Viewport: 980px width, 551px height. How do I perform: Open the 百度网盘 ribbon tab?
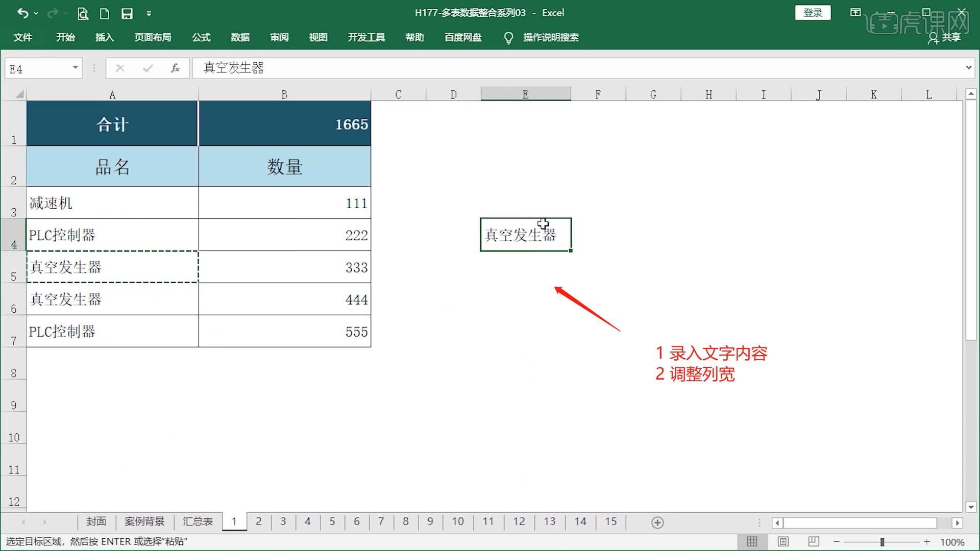tap(463, 37)
